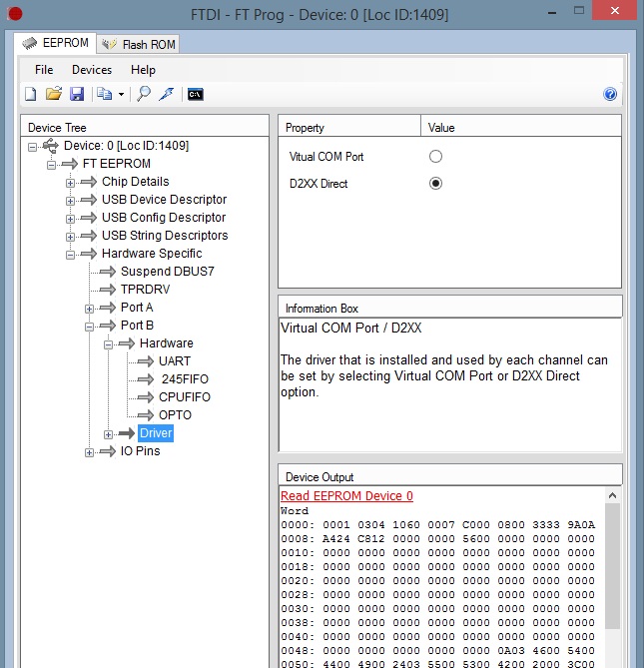
Task: Click the magnifier Scan and Parse icon
Action: pyautogui.click(x=144, y=94)
